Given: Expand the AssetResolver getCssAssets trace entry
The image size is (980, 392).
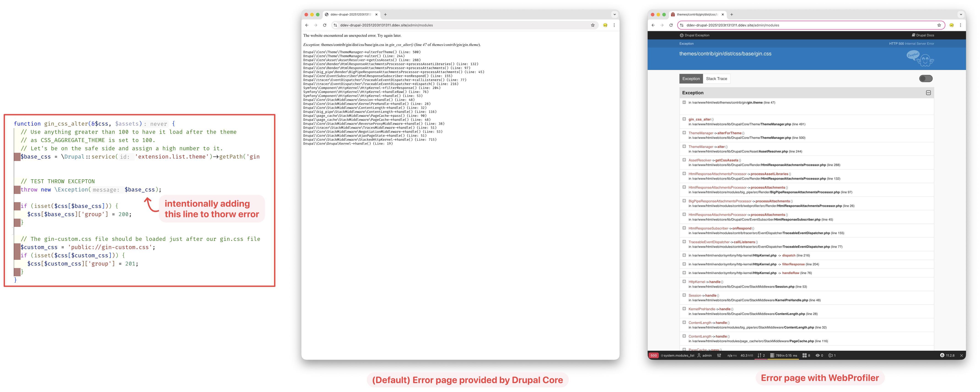Looking at the screenshot, I should pos(684,160).
